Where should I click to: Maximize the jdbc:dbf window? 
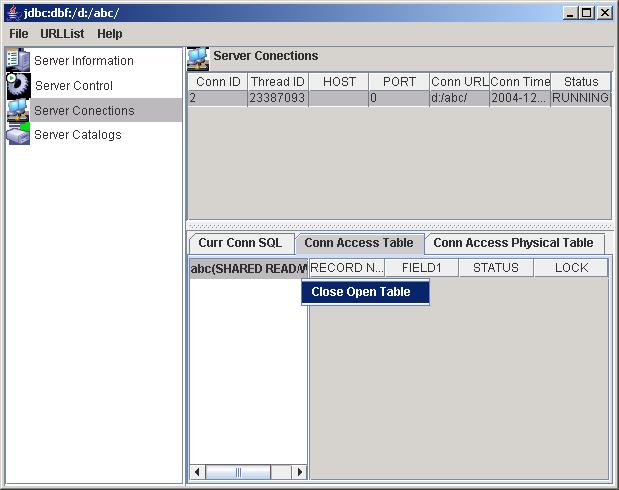pyautogui.click(x=587, y=12)
